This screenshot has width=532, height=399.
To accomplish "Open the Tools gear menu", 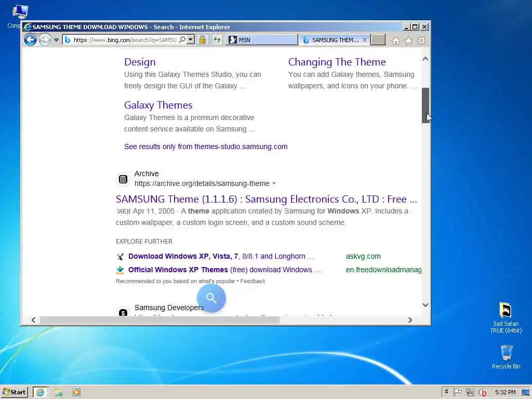I will [421, 41].
